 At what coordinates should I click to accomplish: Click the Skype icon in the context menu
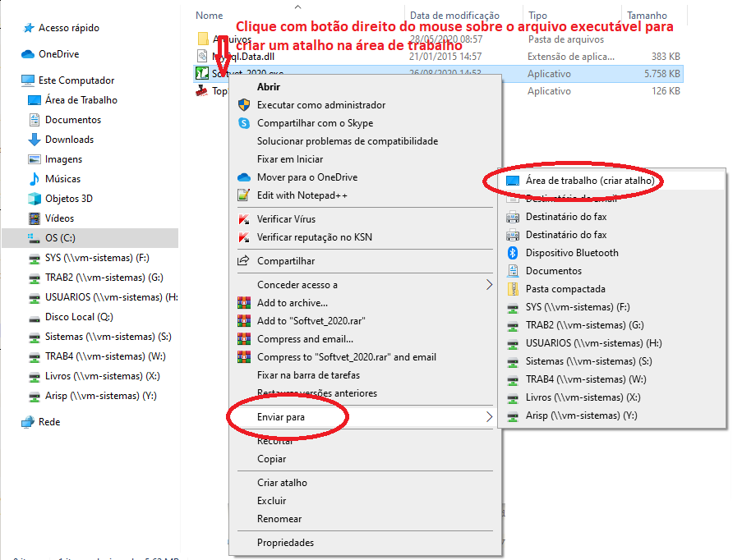click(x=243, y=123)
